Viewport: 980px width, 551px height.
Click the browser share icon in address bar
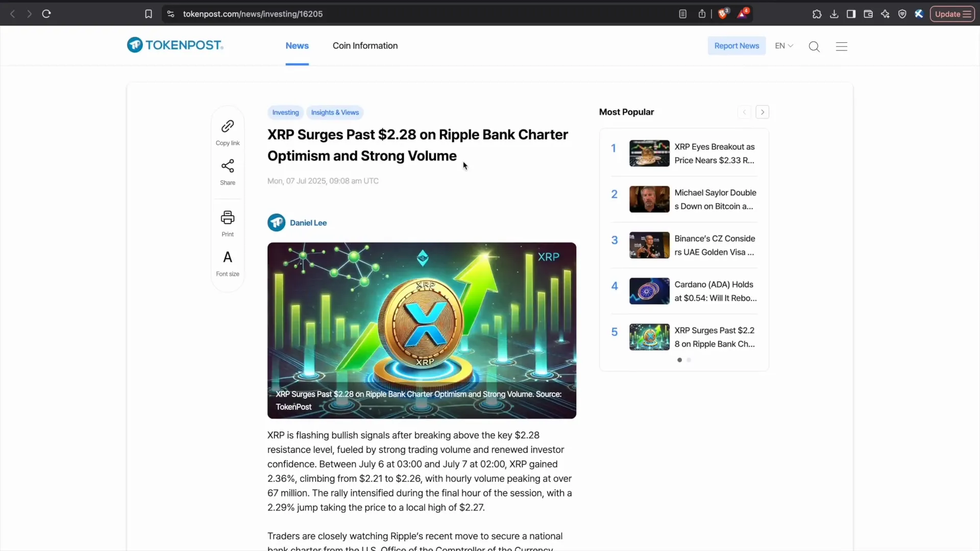coord(702,14)
